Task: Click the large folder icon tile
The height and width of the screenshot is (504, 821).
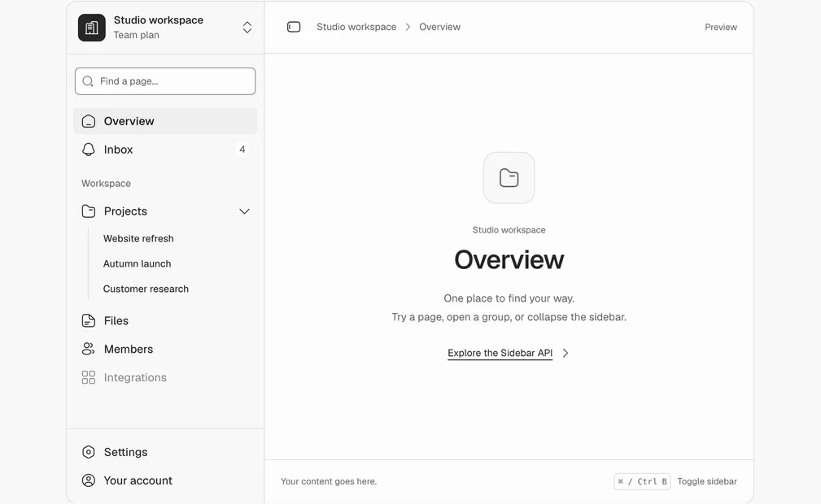Action: 509,178
